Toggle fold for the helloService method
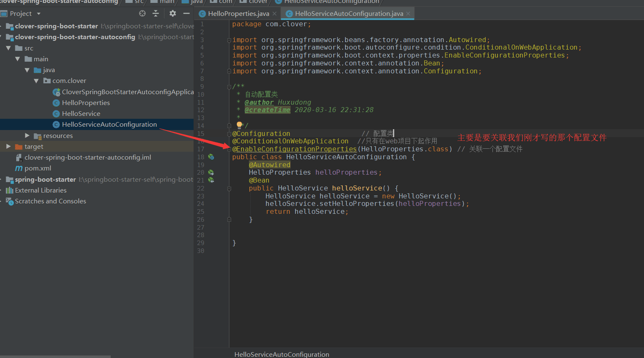The width and height of the screenshot is (644, 358). (x=229, y=189)
